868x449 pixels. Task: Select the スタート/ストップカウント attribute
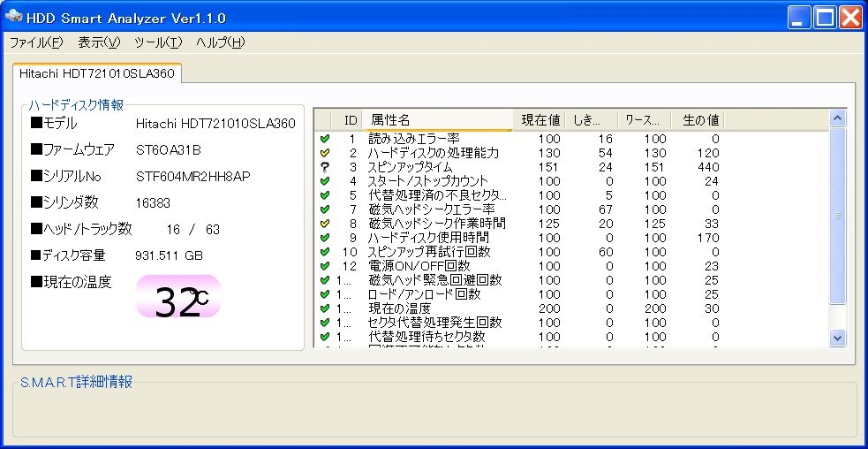coord(428,180)
